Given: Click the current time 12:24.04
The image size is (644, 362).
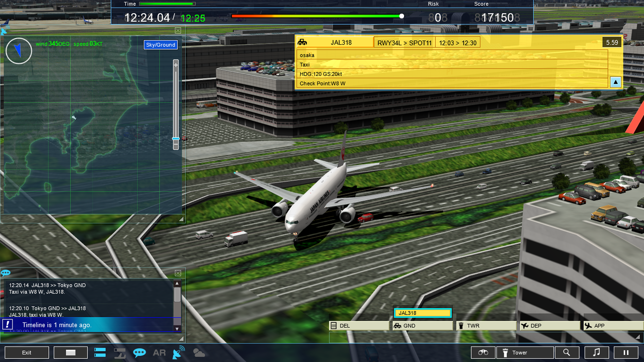Looking at the screenshot, I should tap(147, 18).
